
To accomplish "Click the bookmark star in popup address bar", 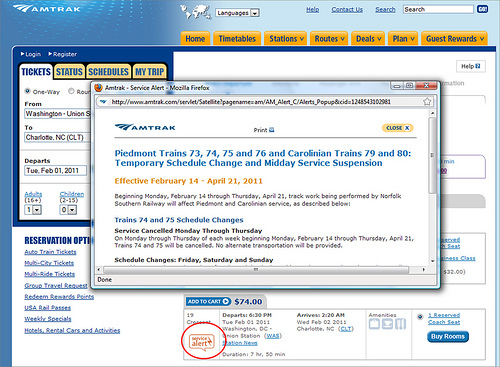I will pyautogui.click(x=427, y=102).
